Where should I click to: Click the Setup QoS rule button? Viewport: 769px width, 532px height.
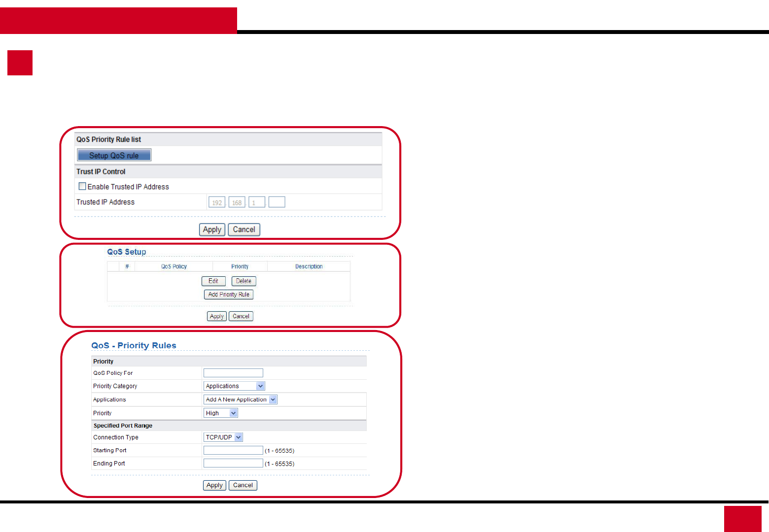pos(114,155)
